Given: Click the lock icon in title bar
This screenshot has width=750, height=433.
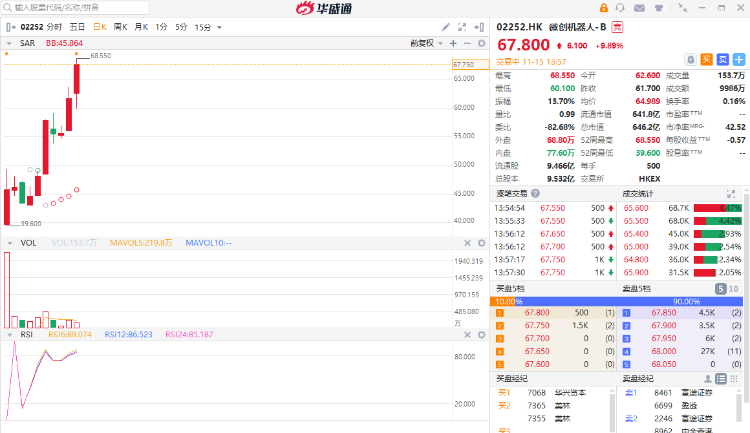Looking at the screenshot, I should click(604, 7).
